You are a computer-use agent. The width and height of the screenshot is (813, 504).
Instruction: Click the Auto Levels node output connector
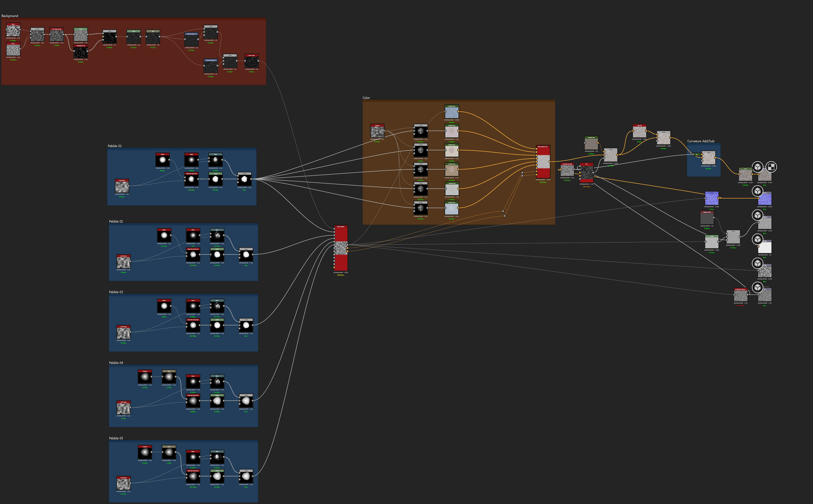click(x=259, y=61)
